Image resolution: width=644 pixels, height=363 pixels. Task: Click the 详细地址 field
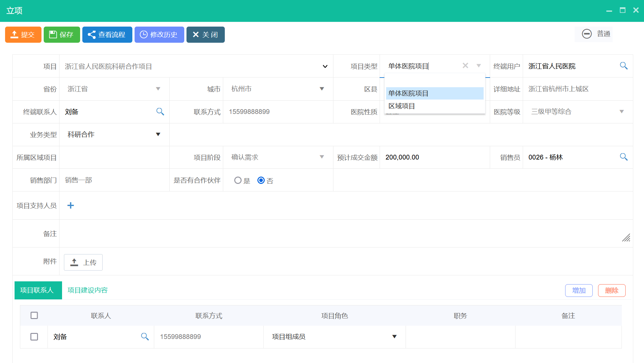578,89
